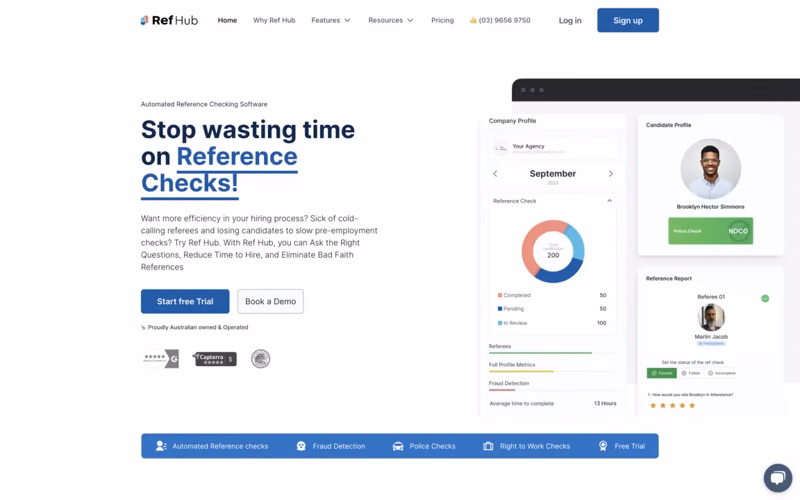
Task: Click the Book a Demo button
Action: pos(270,302)
